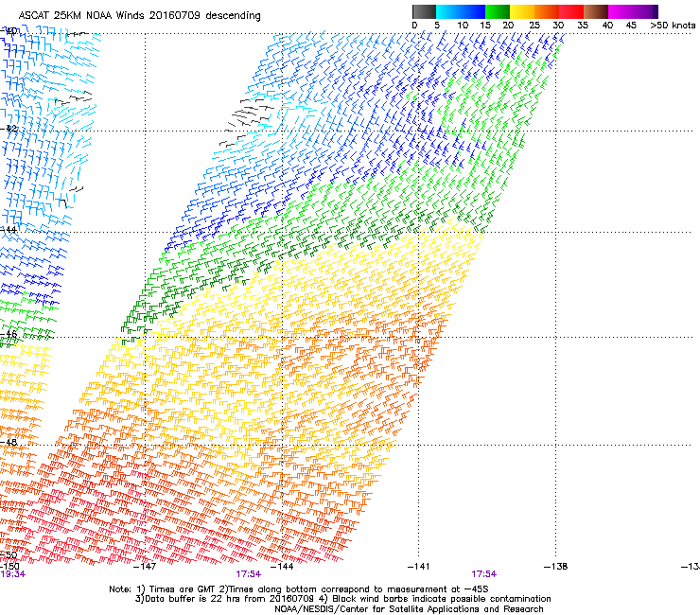Click the ASCAT 25KM NOAA Winds title
Viewport: 700px width, 615px height.
click(139, 15)
